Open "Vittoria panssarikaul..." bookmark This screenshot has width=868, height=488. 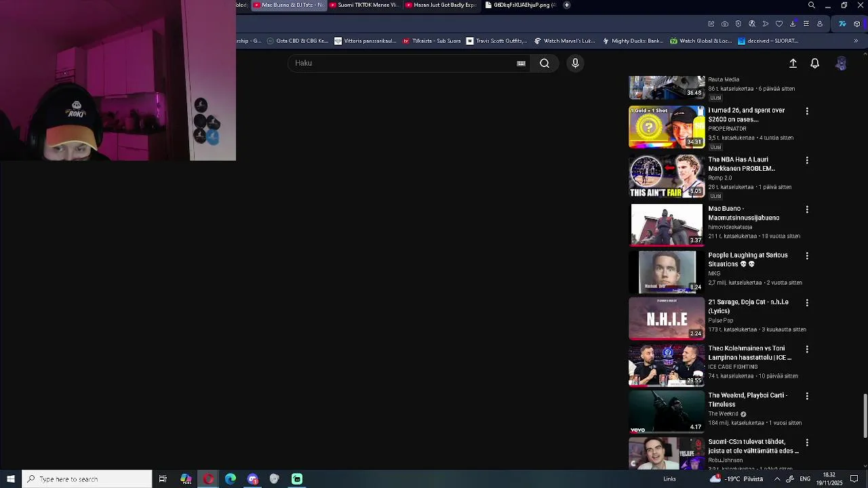pos(366,41)
